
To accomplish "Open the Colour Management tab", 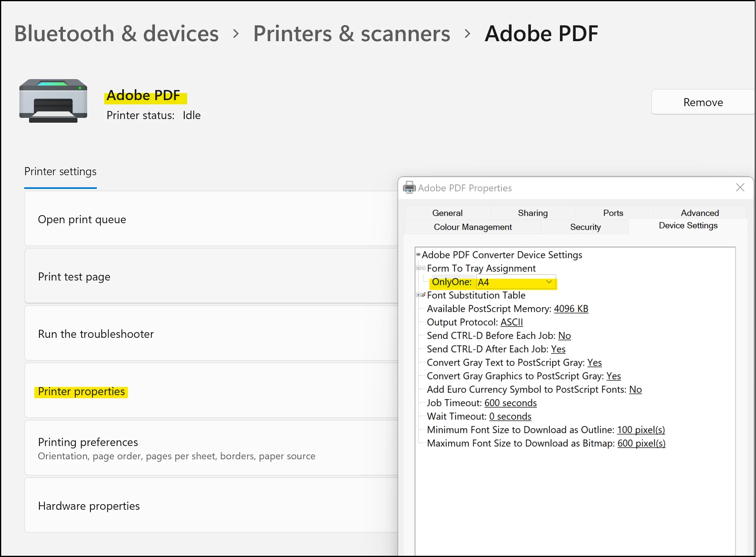I will pyautogui.click(x=472, y=227).
